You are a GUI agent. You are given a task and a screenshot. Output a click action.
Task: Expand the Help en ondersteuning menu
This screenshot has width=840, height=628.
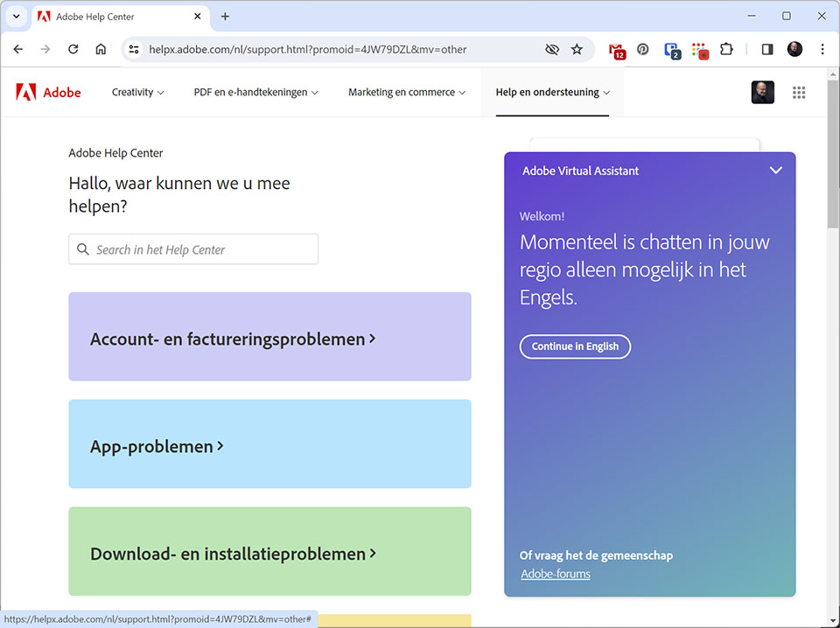pyautogui.click(x=552, y=92)
